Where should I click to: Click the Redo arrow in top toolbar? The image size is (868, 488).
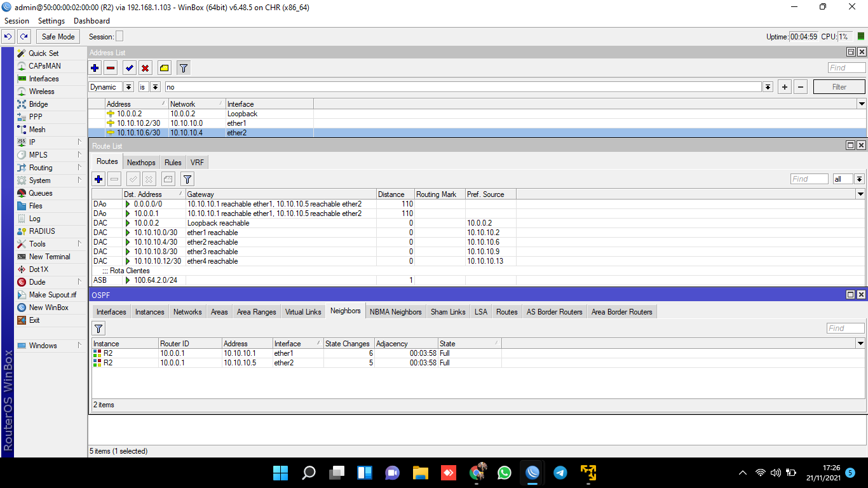(24, 37)
